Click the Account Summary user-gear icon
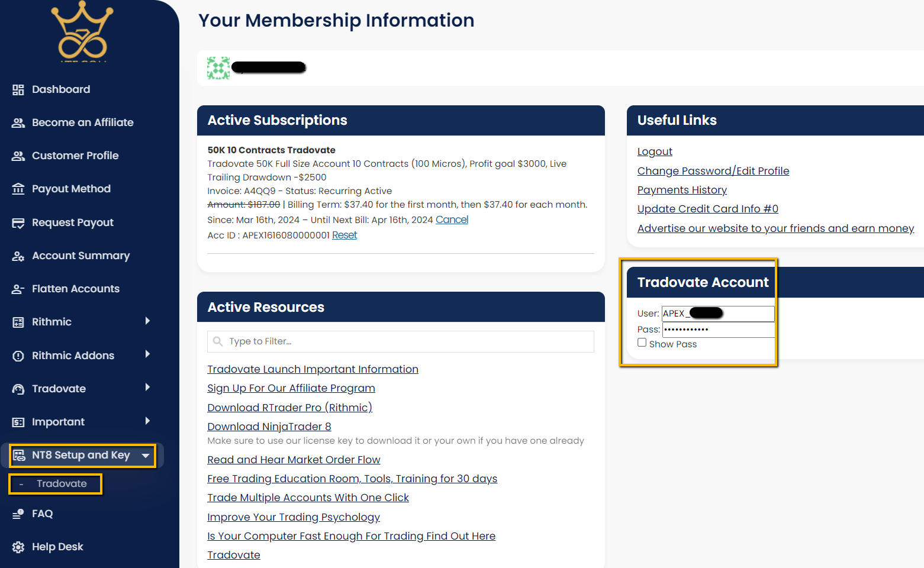This screenshot has width=924, height=568. (x=18, y=256)
